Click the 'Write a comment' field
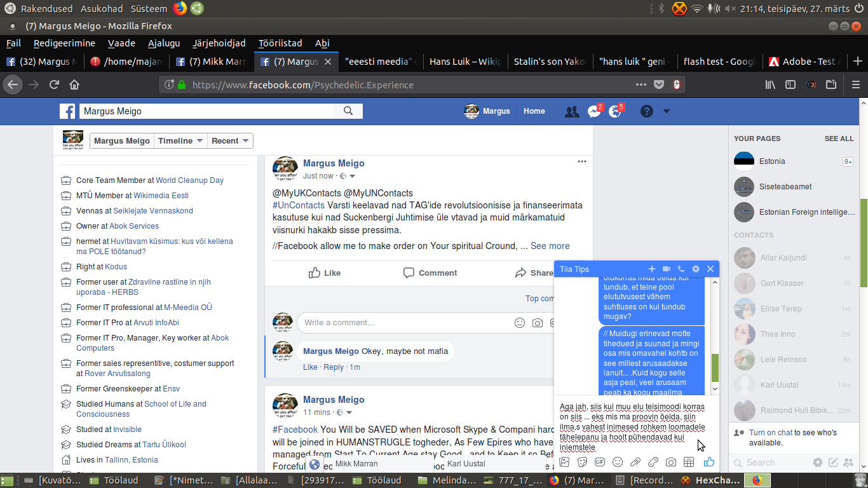This screenshot has width=868, height=488. click(x=407, y=323)
